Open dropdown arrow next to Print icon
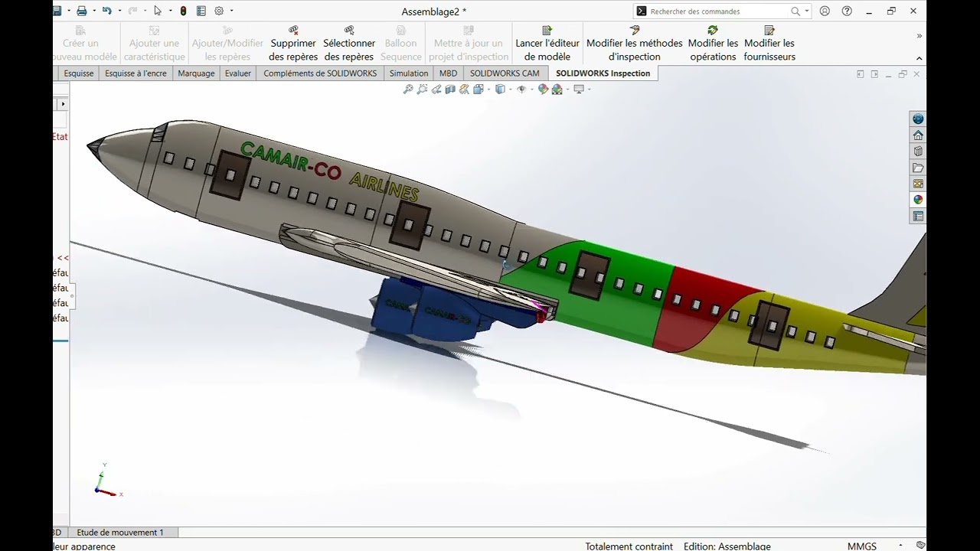Image resolution: width=980 pixels, height=551 pixels. coord(94,11)
